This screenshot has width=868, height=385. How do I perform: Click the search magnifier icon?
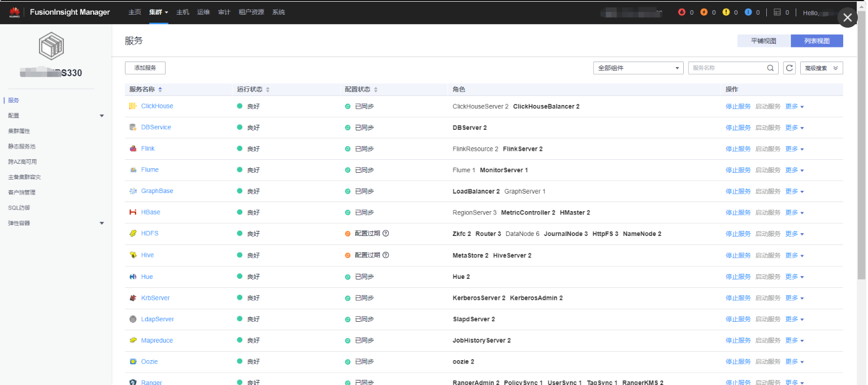[770, 68]
